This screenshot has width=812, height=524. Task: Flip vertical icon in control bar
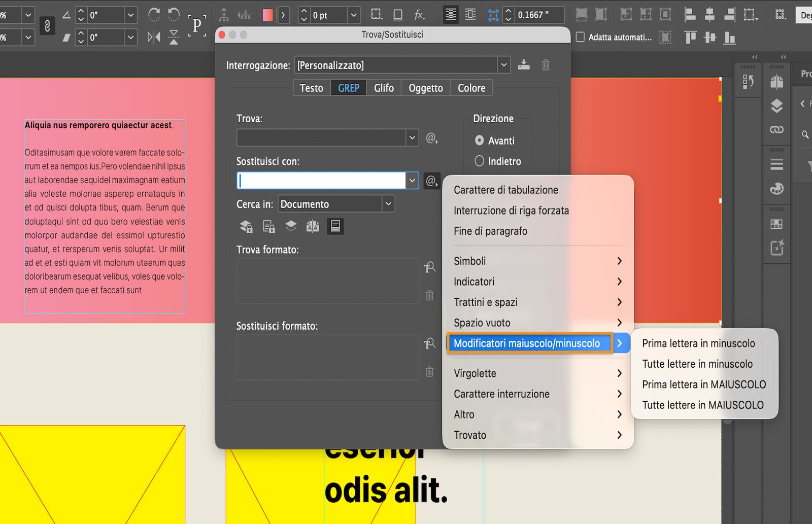pos(174,37)
